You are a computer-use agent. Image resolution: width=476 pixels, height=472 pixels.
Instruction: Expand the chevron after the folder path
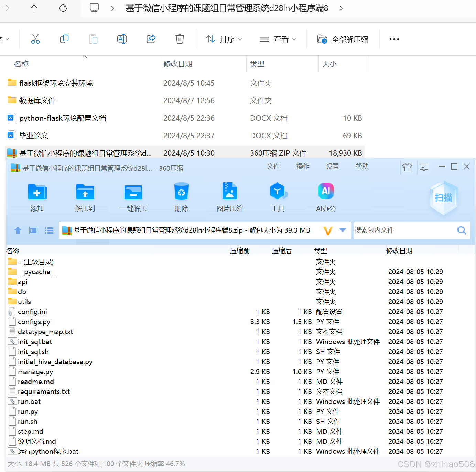pos(341,8)
